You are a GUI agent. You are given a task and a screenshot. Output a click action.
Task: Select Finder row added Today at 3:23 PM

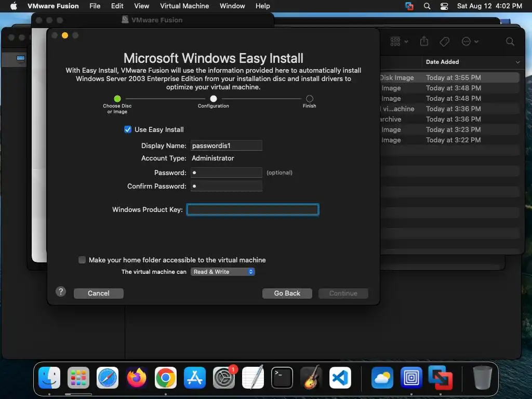(x=449, y=129)
